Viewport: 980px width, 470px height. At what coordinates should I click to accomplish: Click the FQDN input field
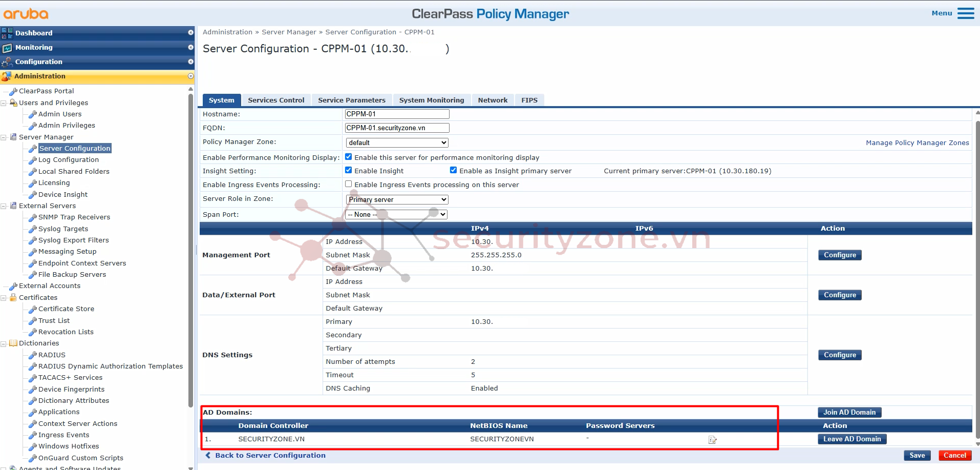397,128
